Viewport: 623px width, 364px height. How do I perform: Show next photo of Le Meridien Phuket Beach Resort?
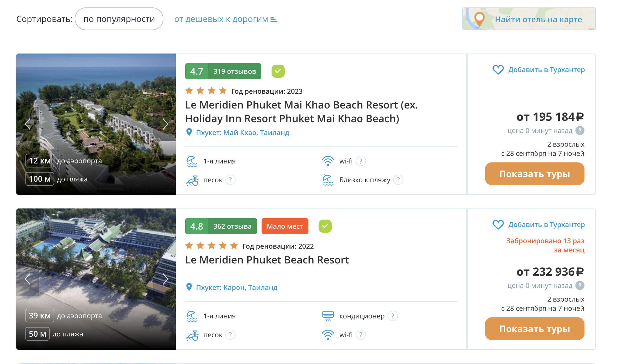(165, 279)
